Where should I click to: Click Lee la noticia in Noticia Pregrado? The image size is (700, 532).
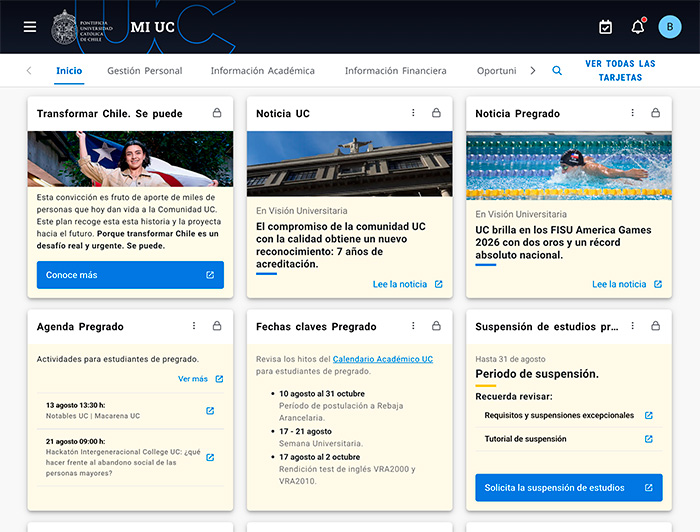626,284
